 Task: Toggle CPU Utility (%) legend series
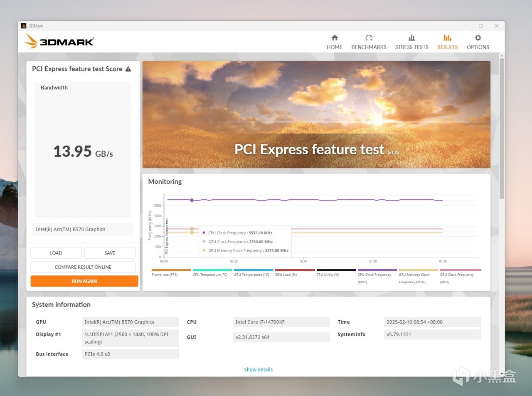click(x=336, y=273)
